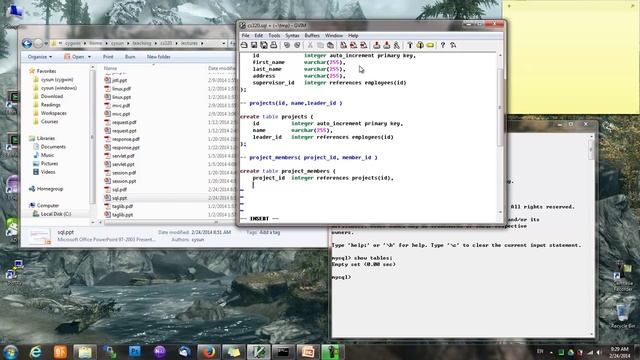Expand the Open button dropdown arrow

[x=89, y=57]
